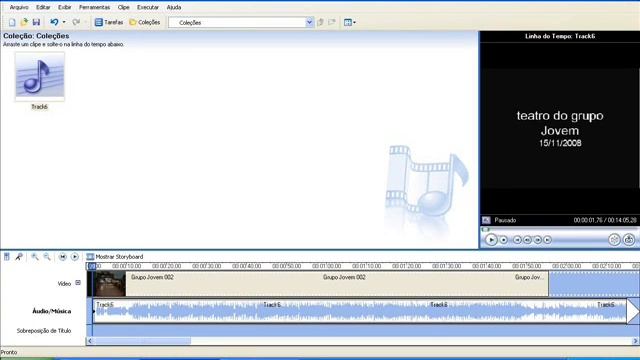This screenshot has height=360, width=640.
Task: Select the Áudio/Música track label
Action: pyautogui.click(x=52, y=311)
